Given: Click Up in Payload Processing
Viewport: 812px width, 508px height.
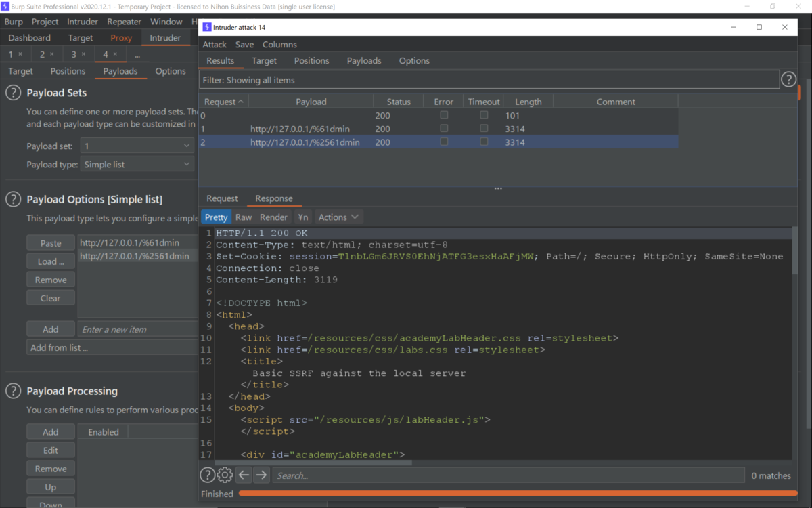Looking at the screenshot, I should coord(51,487).
